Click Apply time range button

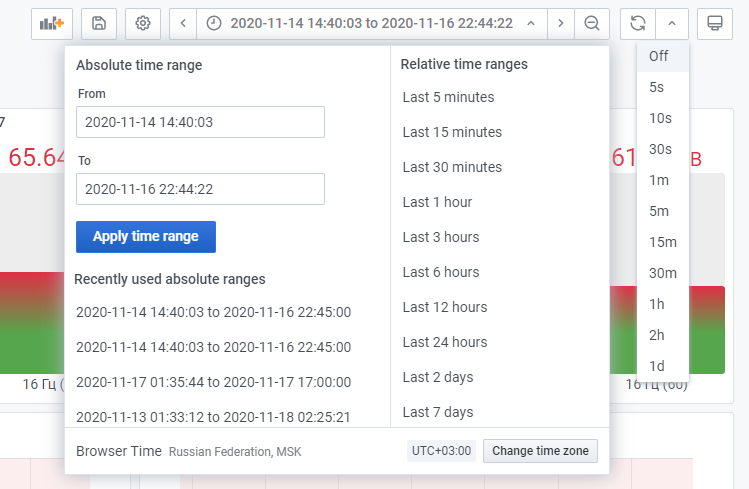pyautogui.click(x=146, y=237)
